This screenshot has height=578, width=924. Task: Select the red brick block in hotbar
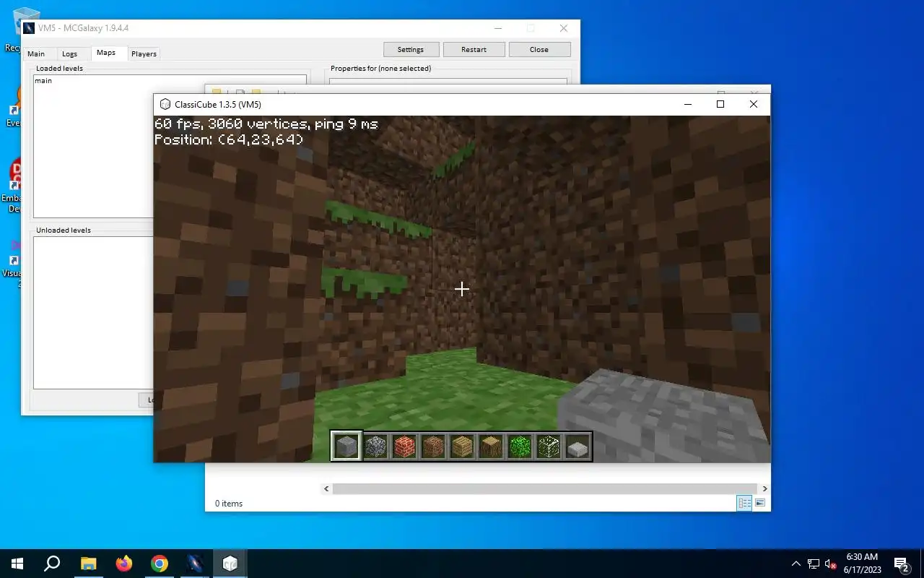pyautogui.click(x=404, y=447)
